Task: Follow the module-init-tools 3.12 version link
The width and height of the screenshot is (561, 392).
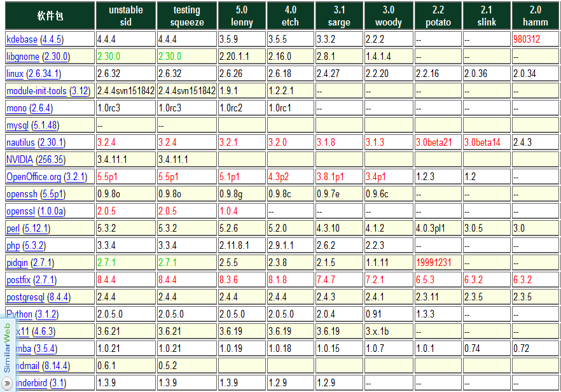Action: 80,91
